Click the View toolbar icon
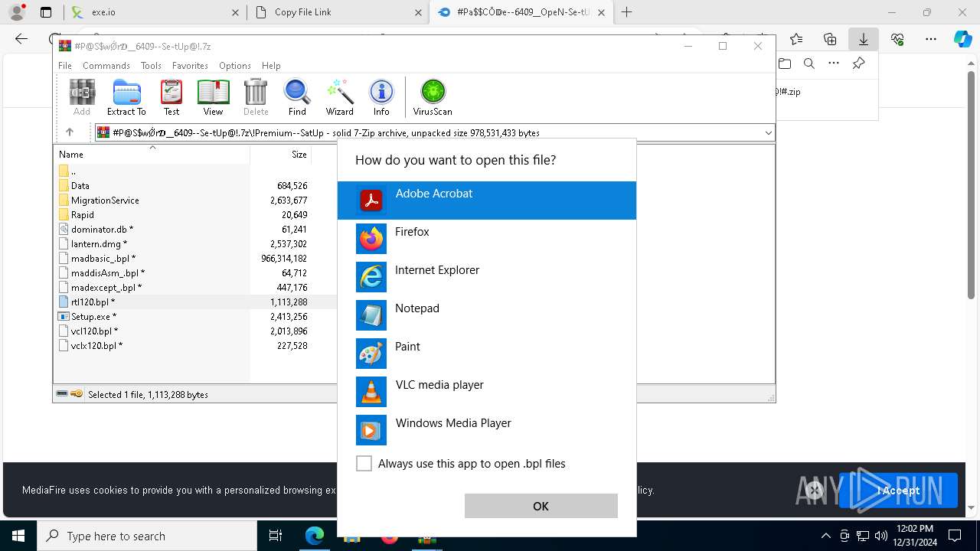 [x=213, y=98]
